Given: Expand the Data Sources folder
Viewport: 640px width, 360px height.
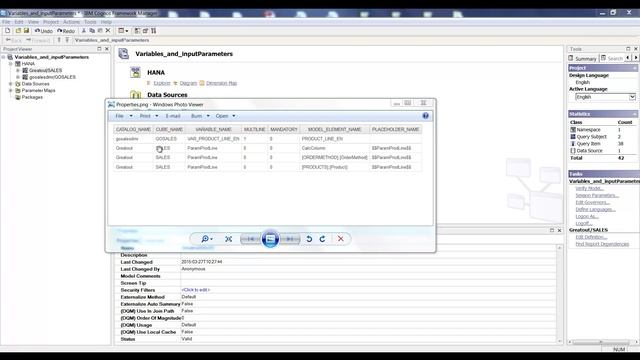Looking at the screenshot, I should 11,84.
